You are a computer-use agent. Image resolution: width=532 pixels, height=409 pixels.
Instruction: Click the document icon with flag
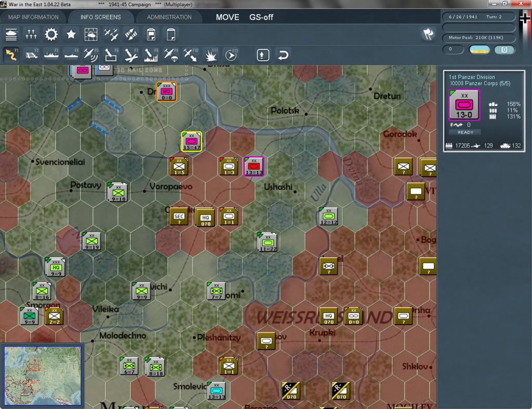click(x=151, y=34)
